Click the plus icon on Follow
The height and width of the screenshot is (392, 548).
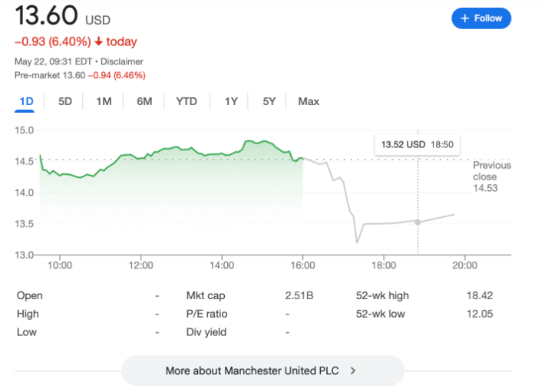click(x=465, y=18)
